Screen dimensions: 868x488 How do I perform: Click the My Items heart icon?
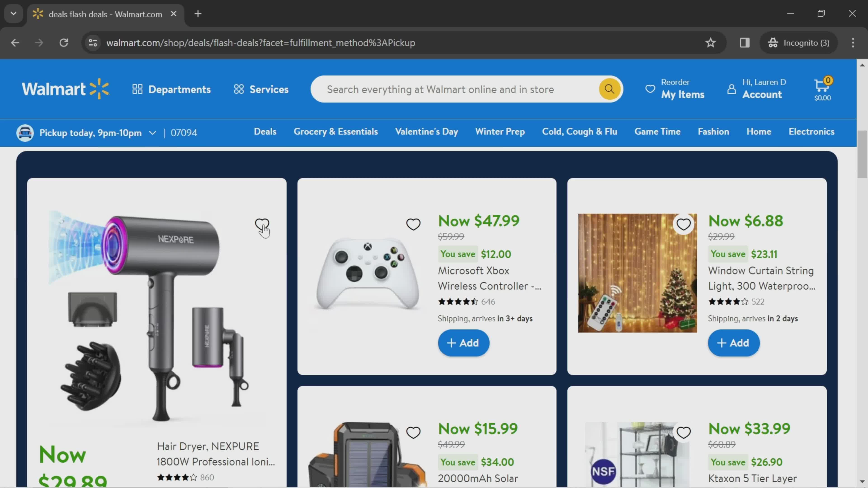click(x=650, y=89)
